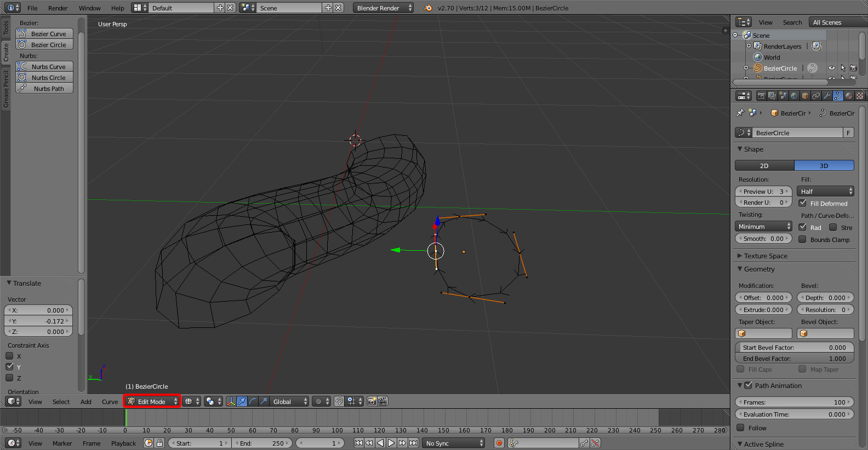Toggle the Fill Deformed checkbox
This screenshot has width=868, height=450.
(803, 203)
